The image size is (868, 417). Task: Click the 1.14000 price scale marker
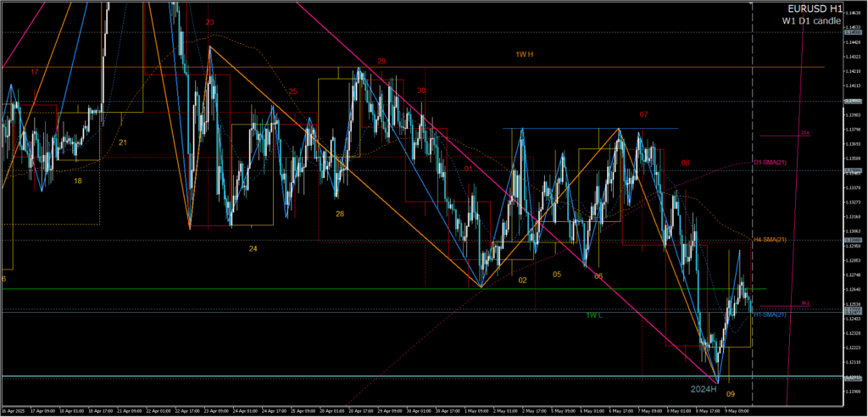point(854,102)
